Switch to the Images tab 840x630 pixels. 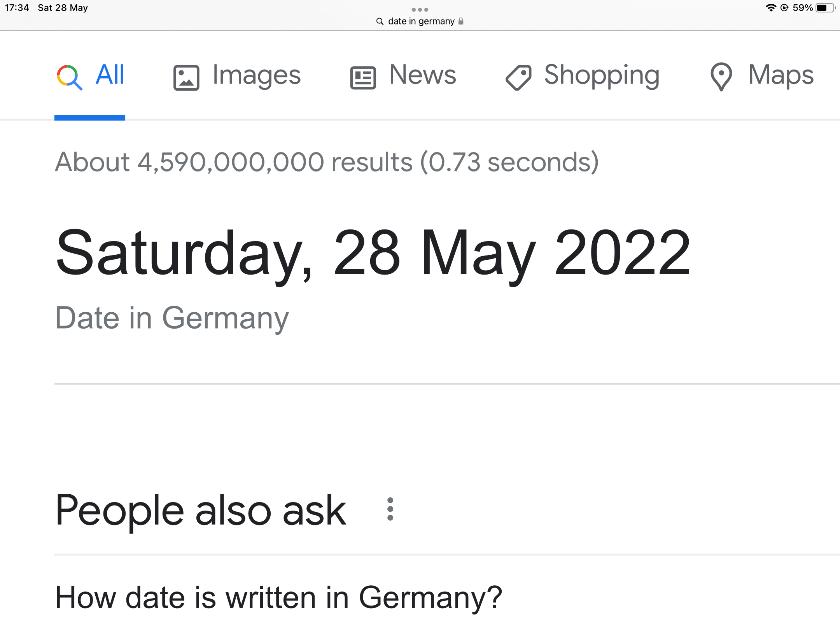(x=237, y=76)
